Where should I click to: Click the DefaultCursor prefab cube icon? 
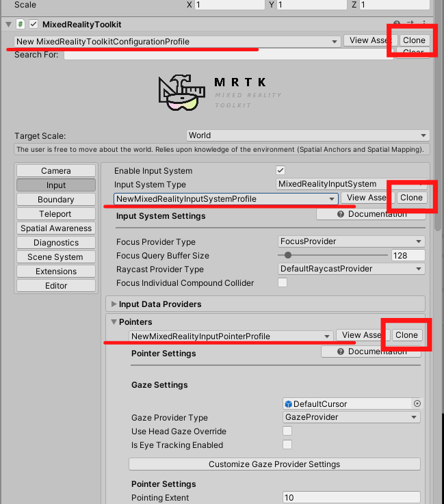[x=289, y=404]
